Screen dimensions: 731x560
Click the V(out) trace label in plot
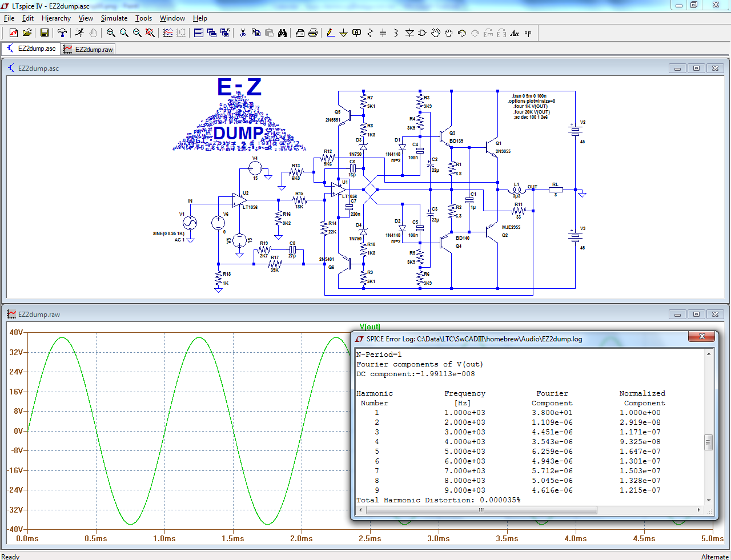(x=370, y=327)
